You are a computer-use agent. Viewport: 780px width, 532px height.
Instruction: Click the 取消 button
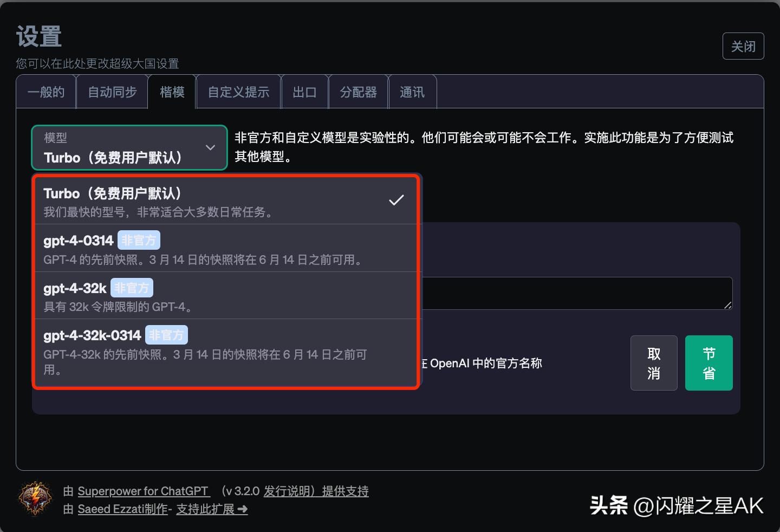(653, 363)
